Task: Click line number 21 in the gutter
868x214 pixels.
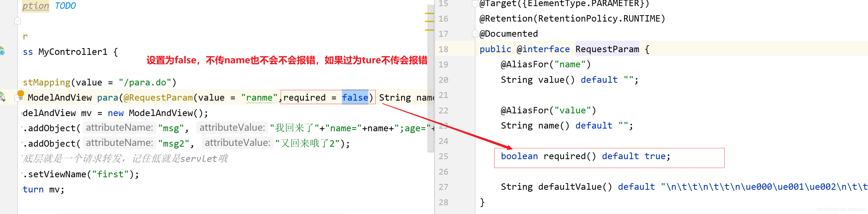Action: pyautogui.click(x=443, y=95)
